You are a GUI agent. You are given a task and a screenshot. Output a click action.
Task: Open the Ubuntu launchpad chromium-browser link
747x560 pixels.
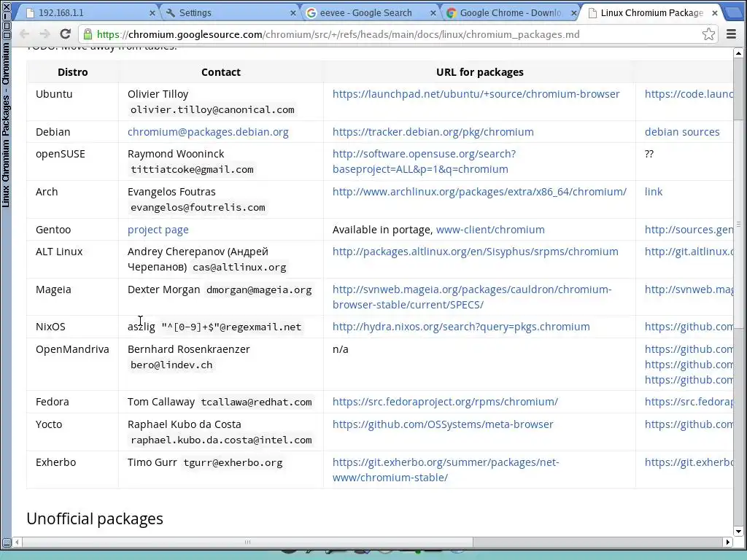476,94
